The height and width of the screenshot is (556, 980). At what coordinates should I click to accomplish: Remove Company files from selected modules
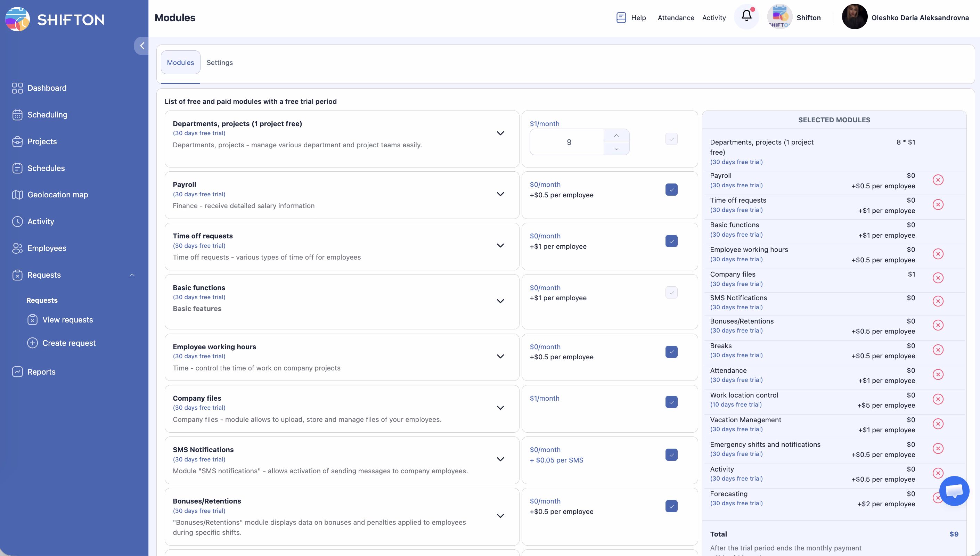click(x=938, y=278)
